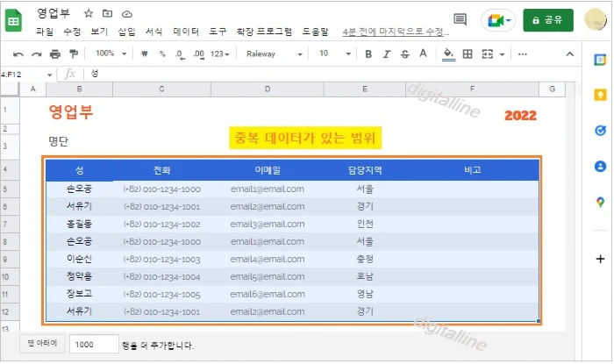Expand merge cells options arrow
This screenshot has height=364, width=614.
pos(502,54)
